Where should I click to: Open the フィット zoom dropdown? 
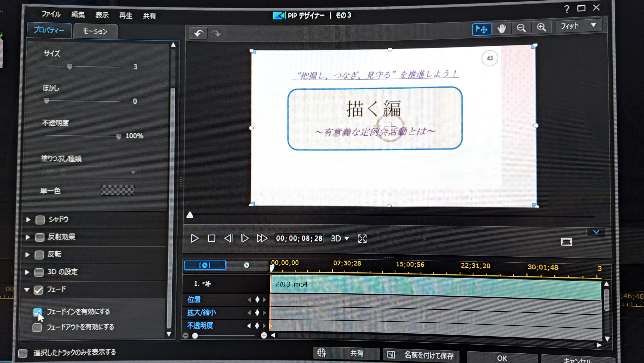click(579, 26)
